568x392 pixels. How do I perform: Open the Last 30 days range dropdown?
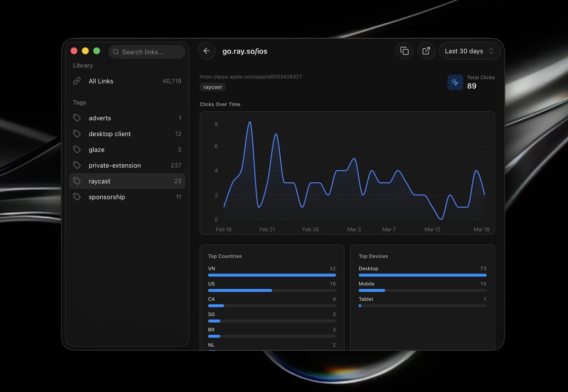tap(470, 51)
